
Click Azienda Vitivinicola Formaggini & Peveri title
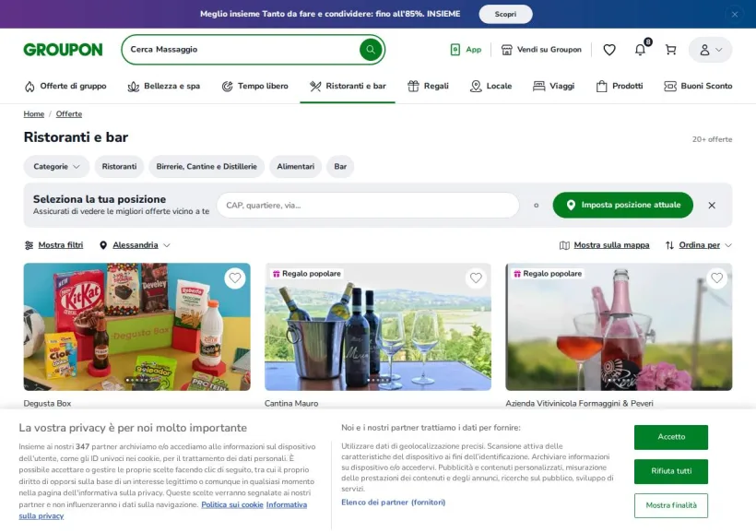point(580,403)
